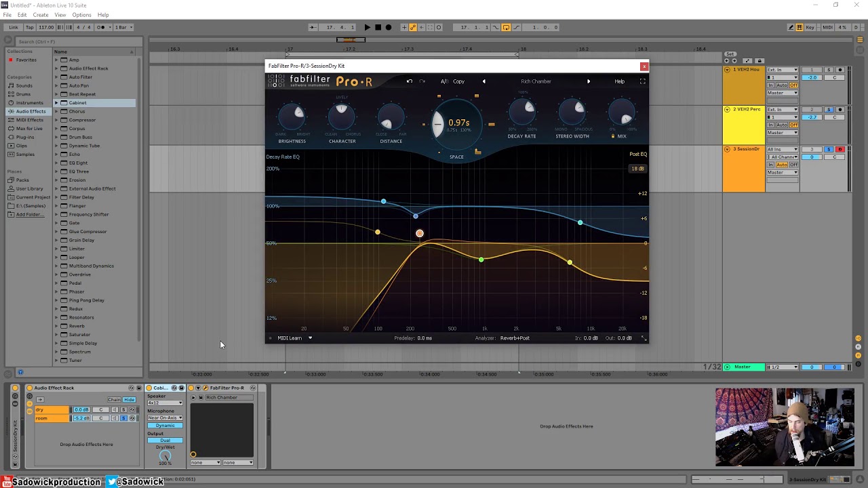Viewport: 868px width, 488px height.
Task: Click the Audio Effect Rack save icon
Action: point(139,388)
